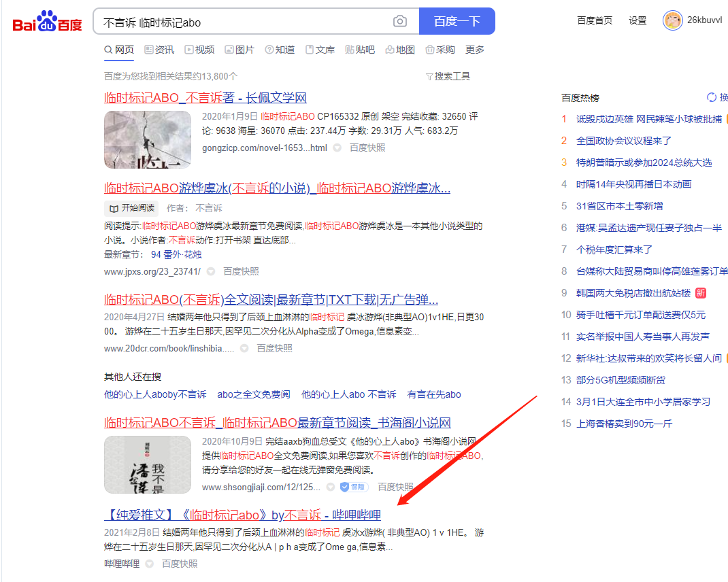This screenshot has width=728, height=582.
Task: Click the 百度一下 search button
Action: 457,21
